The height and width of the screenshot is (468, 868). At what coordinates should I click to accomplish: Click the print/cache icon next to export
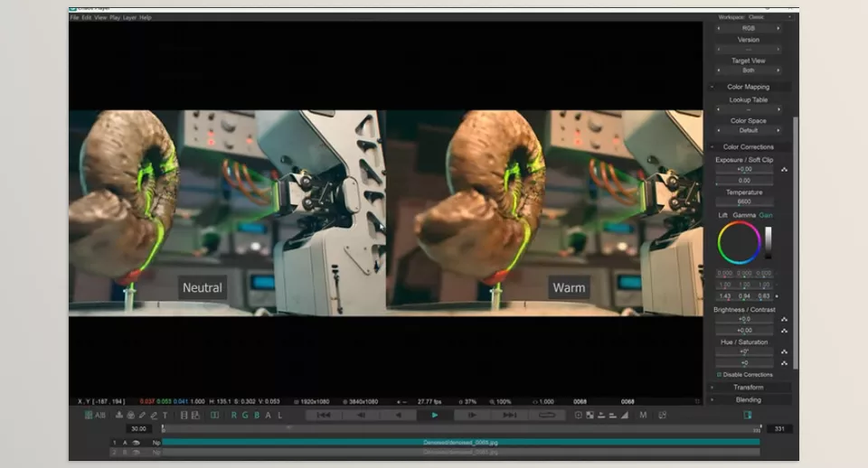130,415
